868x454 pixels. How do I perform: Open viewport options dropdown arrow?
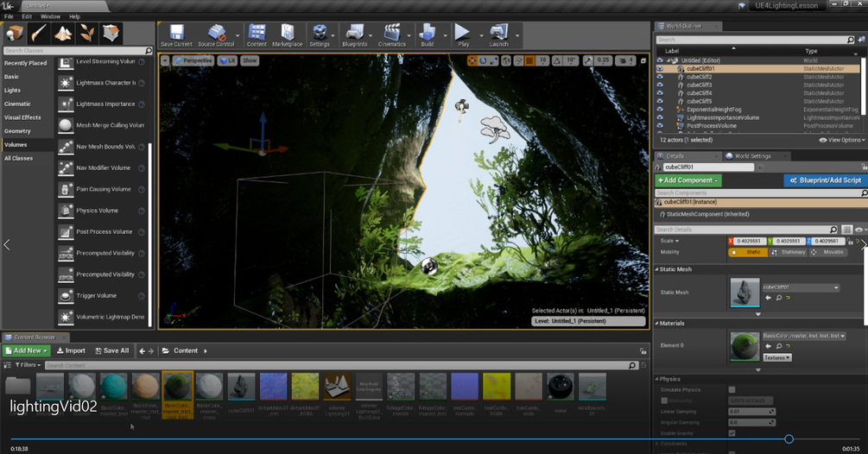click(165, 60)
